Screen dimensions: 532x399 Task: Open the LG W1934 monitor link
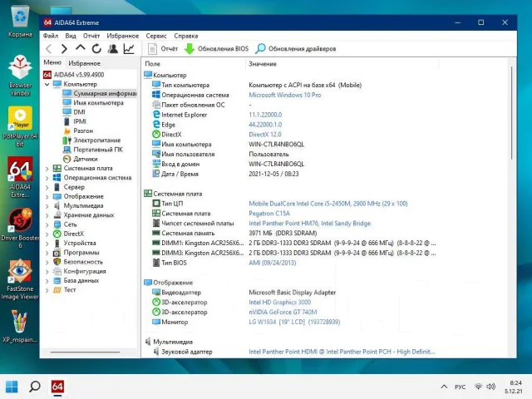294,322
